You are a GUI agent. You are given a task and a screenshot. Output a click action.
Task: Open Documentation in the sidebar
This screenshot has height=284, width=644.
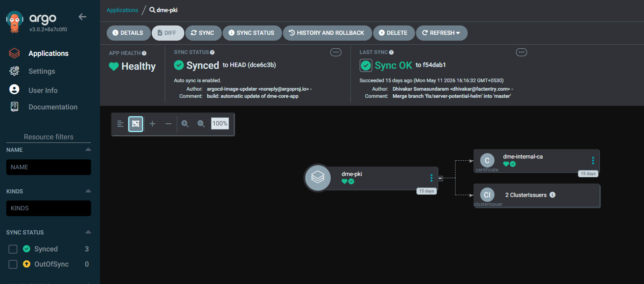(x=53, y=107)
